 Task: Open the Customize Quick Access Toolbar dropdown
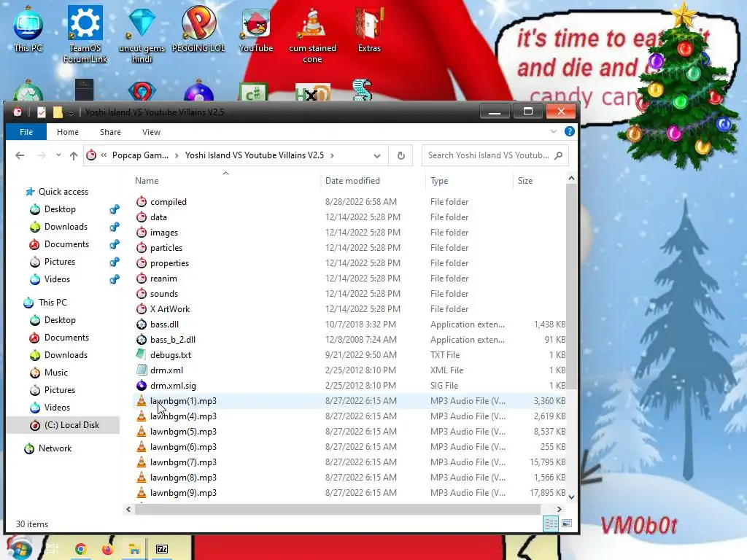71,112
